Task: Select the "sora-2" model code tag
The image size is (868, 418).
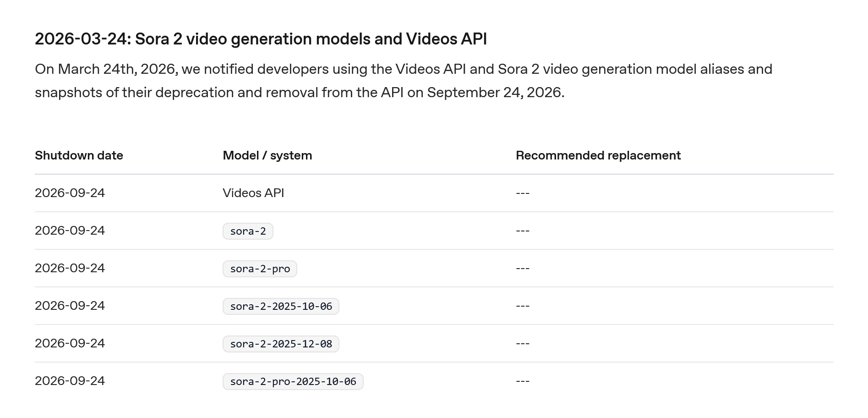Action: (248, 231)
